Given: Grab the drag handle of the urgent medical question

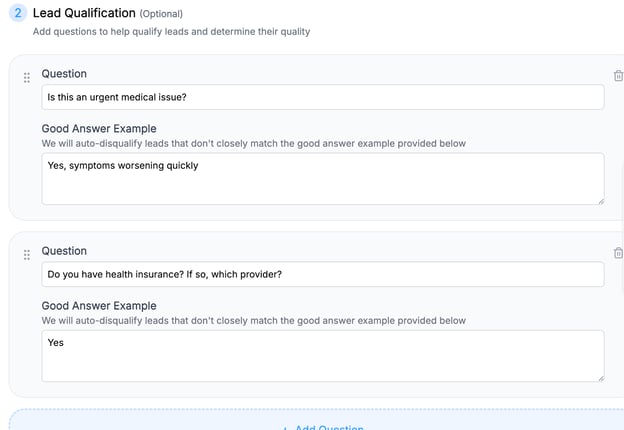Looking at the screenshot, I should (27, 77).
